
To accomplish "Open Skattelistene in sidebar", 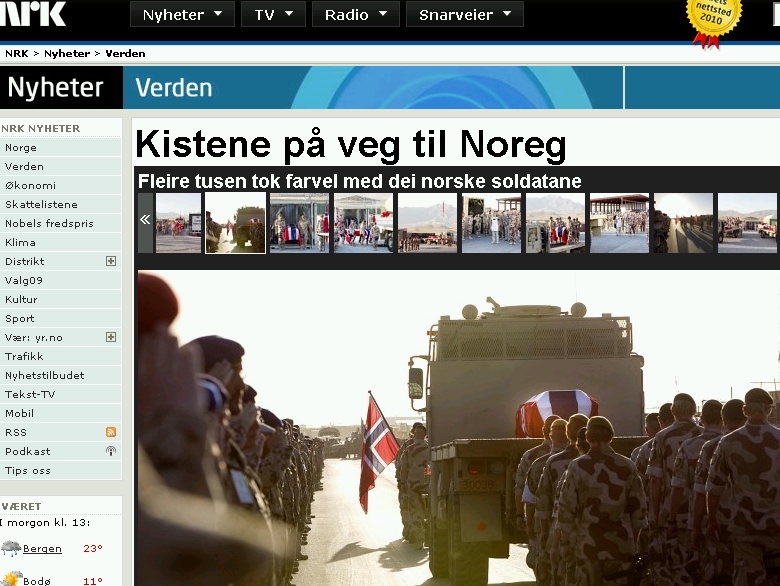I will 61,204.
